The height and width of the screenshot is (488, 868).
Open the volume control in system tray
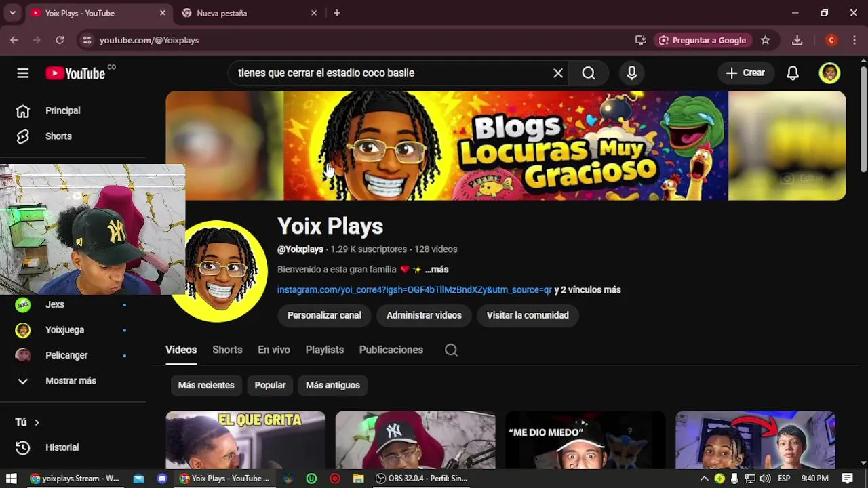pos(765,479)
